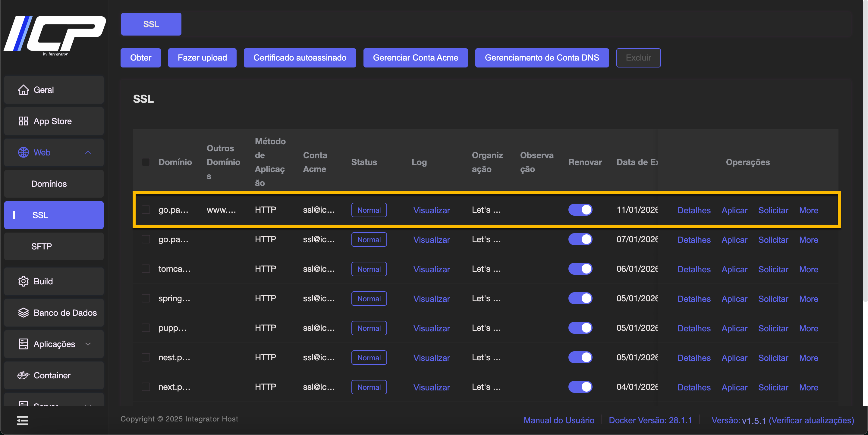Screen dimensions: 868x435
Task: Collapse sidebar with bottom menu icon
Action: 23,421
